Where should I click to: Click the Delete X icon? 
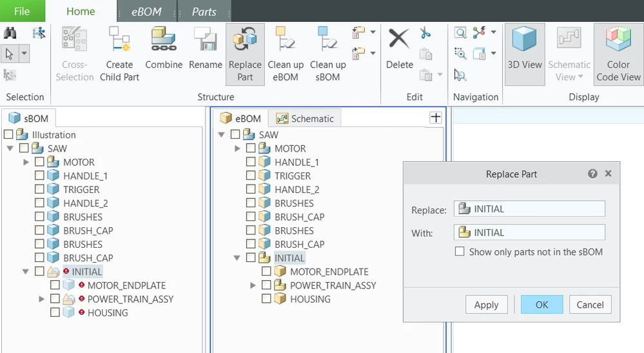(x=399, y=39)
